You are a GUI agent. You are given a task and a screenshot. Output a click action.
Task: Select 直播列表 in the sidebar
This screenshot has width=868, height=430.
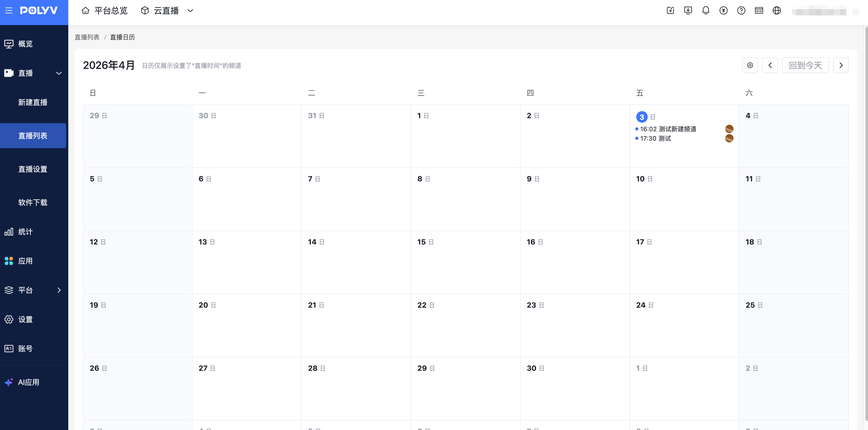click(33, 136)
